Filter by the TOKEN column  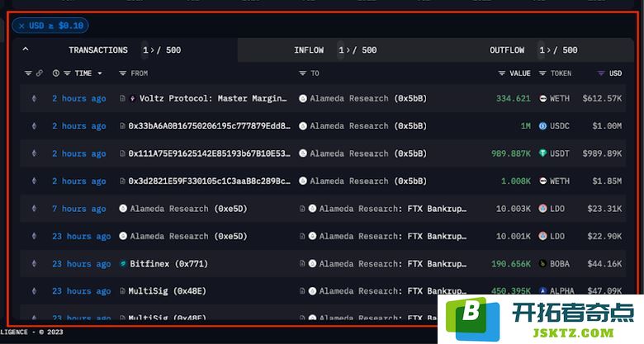542,73
